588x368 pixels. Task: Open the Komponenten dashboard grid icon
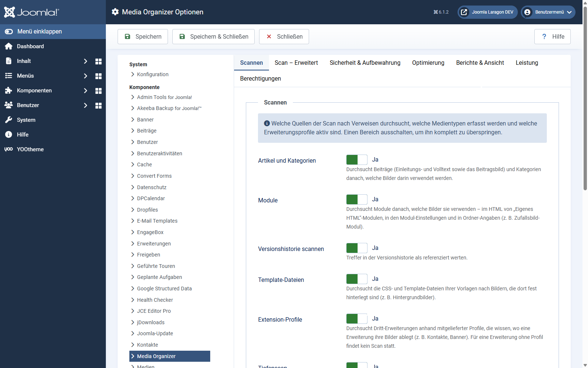tap(98, 91)
